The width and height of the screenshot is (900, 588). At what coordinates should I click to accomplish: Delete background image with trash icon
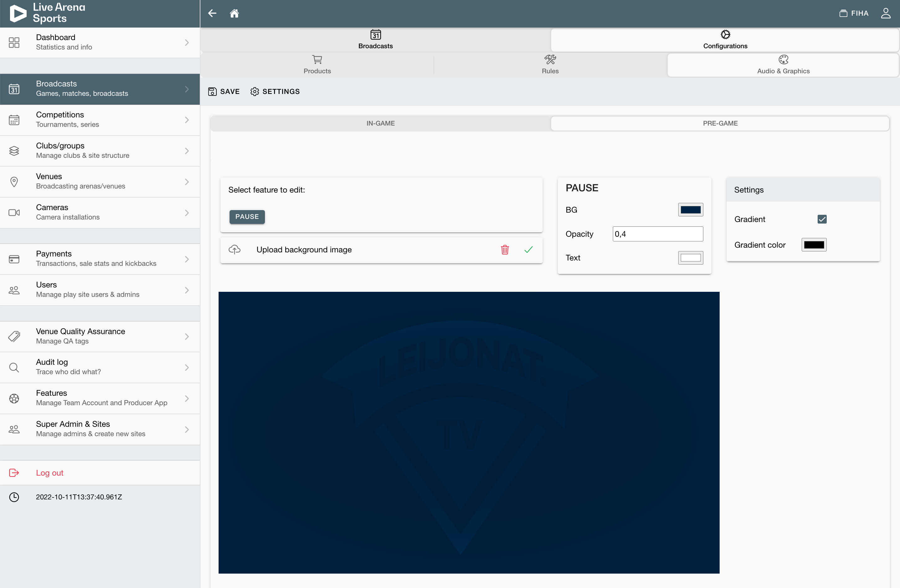505,250
